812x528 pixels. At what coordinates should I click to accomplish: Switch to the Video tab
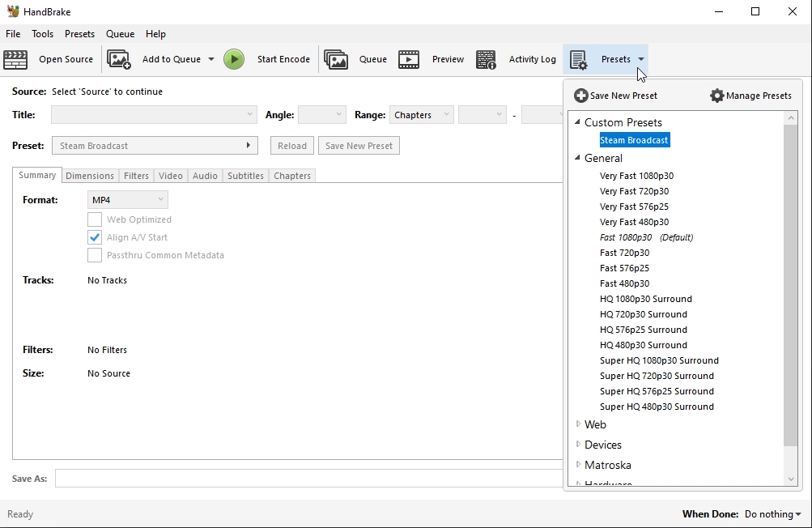tap(170, 176)
